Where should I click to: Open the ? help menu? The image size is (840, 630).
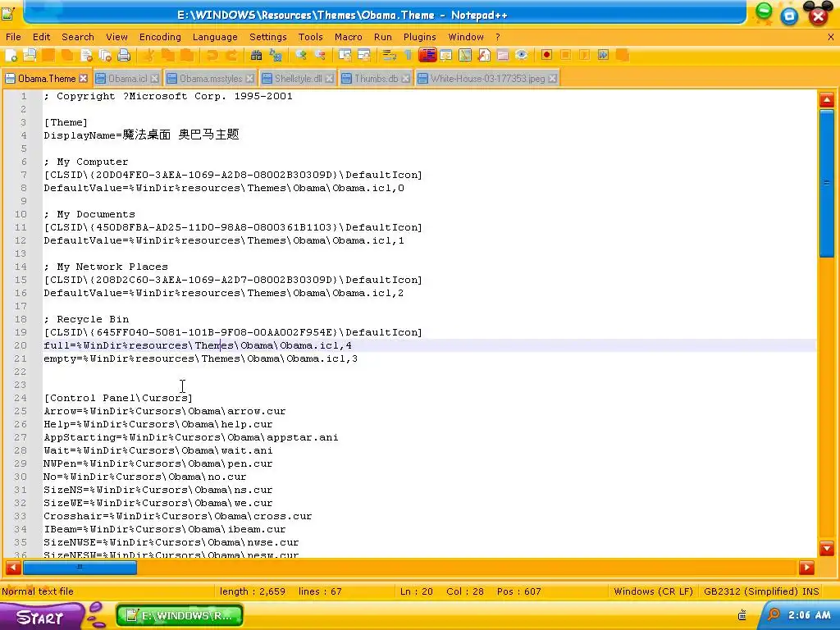click(498, 37)
